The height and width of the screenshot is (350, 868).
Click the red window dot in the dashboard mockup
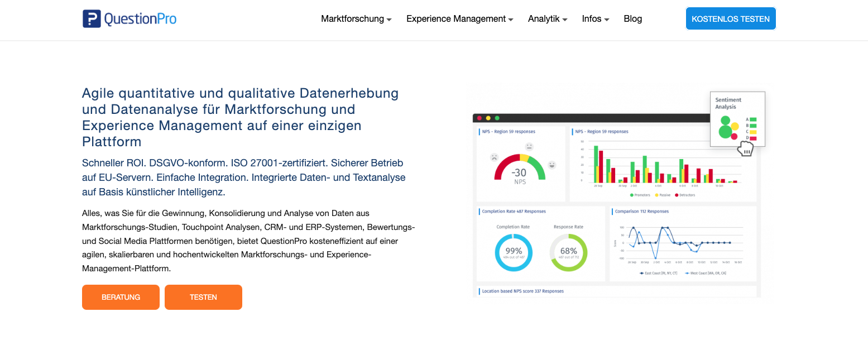click(x=479, y=118)
